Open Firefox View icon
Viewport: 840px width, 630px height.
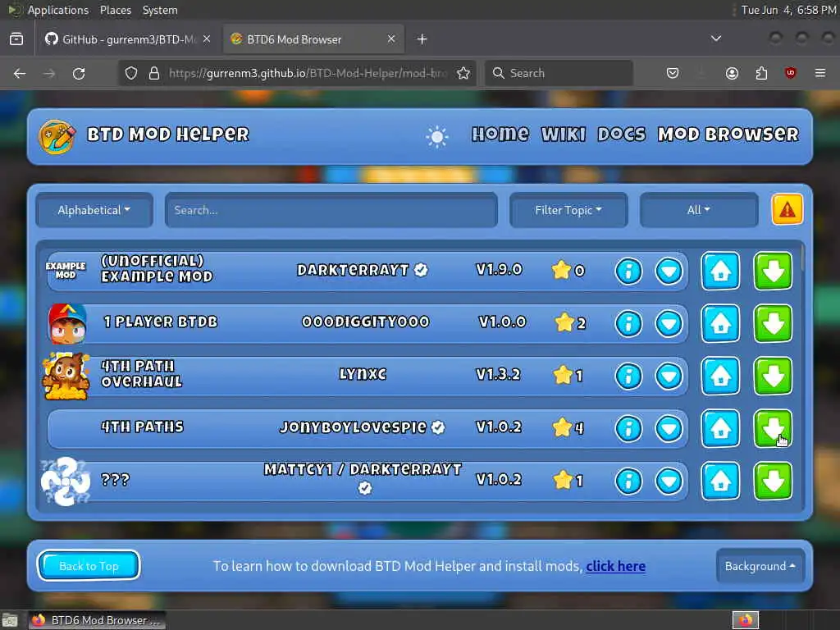click(16, 39)
